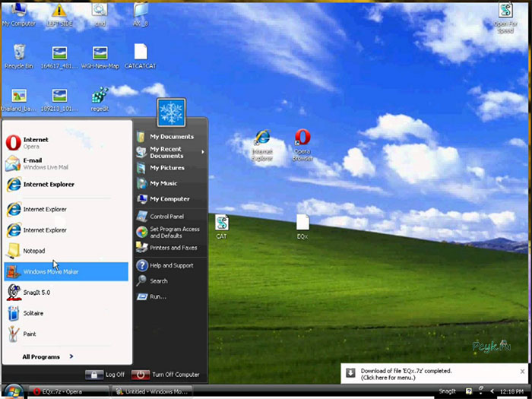Screen dimensions: 532x399
Task: Select the 189213_101... image file icon
Action: [59, 100]
